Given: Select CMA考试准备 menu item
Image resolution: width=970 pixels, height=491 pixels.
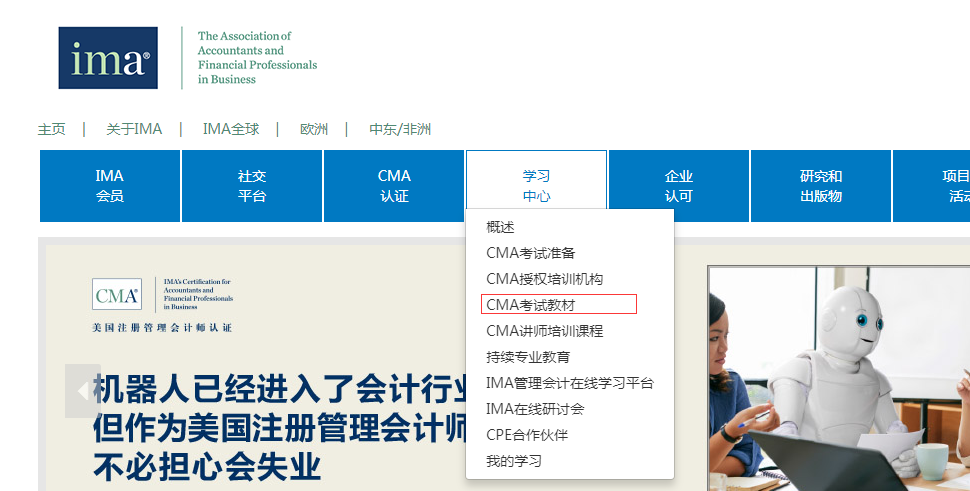Looking at the screenshot, I should 531,253.
